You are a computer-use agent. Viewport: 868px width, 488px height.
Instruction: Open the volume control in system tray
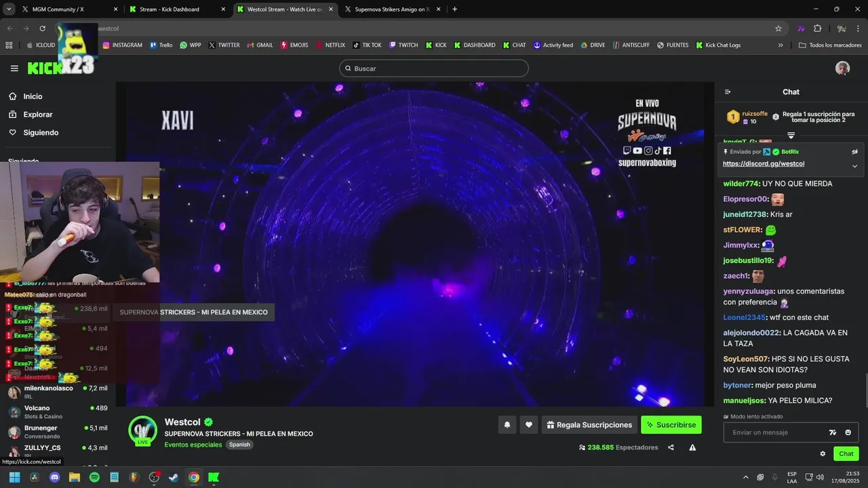pos(820,477)
